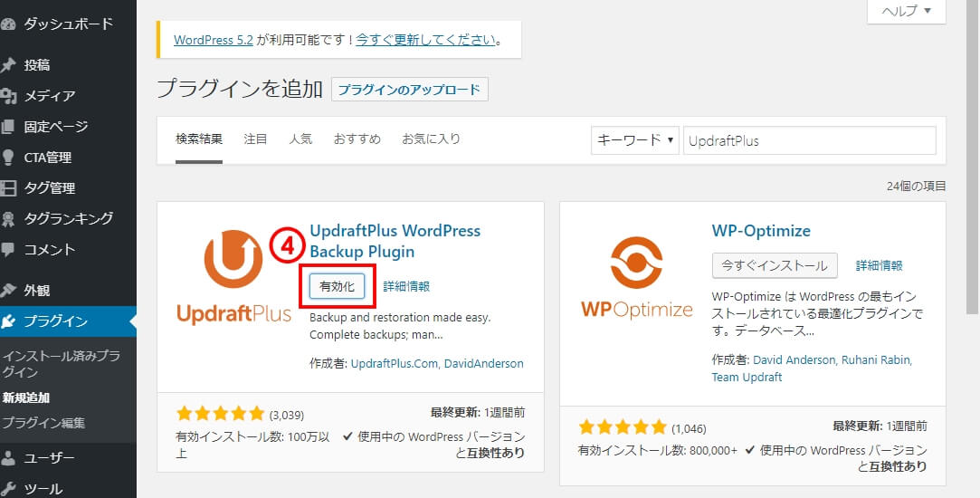This screenshot has width=980, height=498.
Task: Open the 外観 menu item
Action: pyautogui.click(x=37, y=291)
